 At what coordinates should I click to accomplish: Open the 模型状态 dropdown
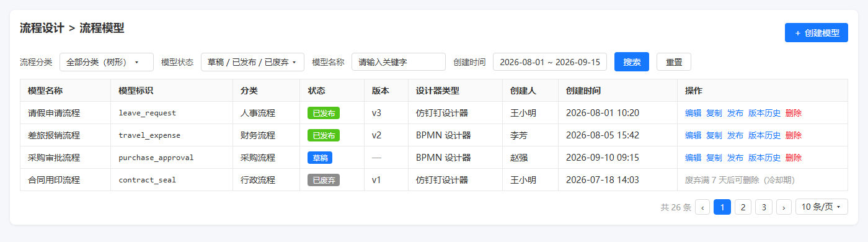[x=252, y=62]
